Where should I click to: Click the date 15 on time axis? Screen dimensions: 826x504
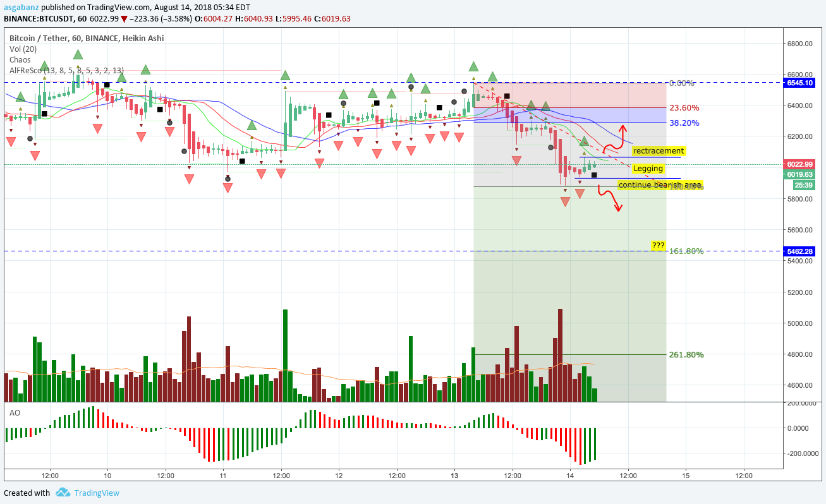tap(686, 475)
